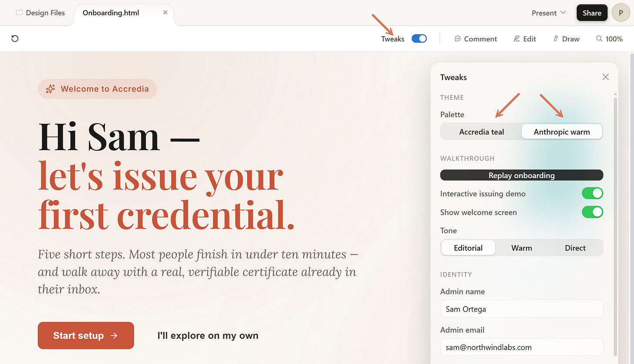Viewport: 634px width, 364px height.
Task: Click the IDENTITY section heading
Action: (456, 274)
